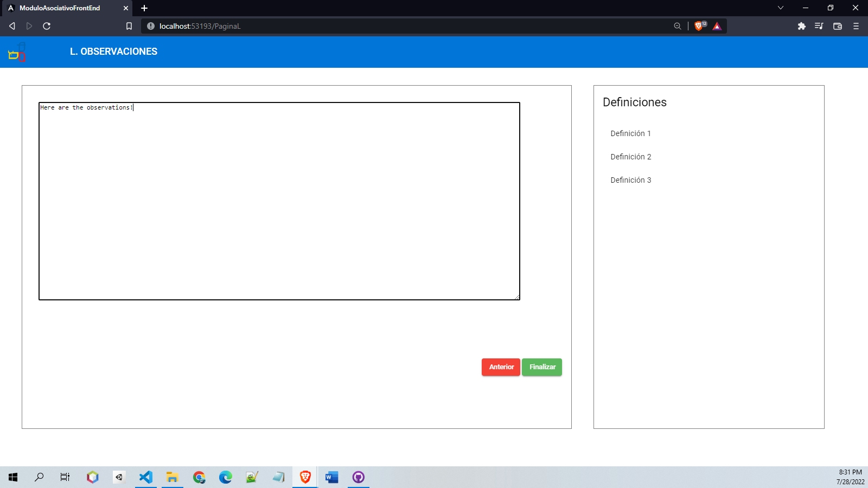Open Windows taskbar search

point(39,477)
